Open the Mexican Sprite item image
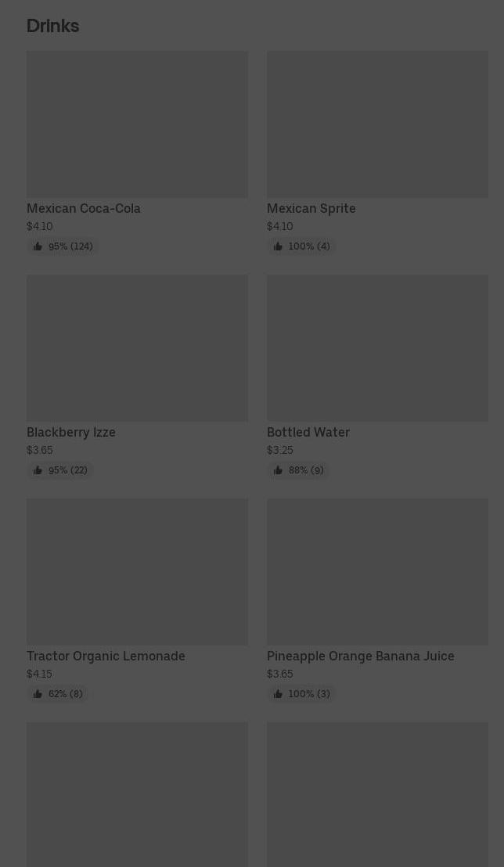 click(x=377, y=124)
